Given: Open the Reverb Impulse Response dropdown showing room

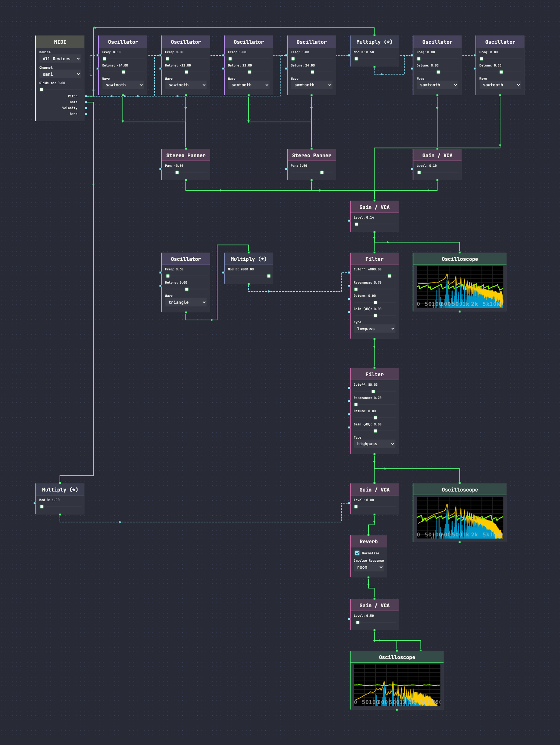Looking at the screenshot, I should pos(369,567).
